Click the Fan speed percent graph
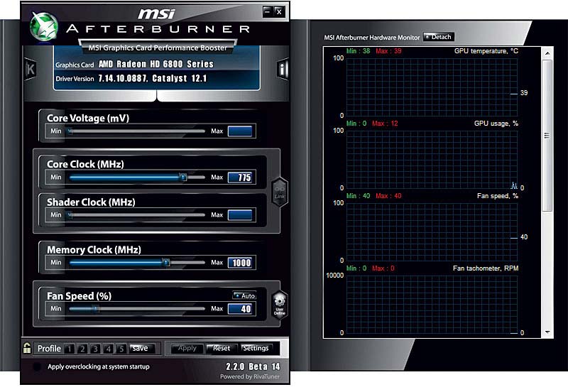568x392 pixels. click(x=432, y=232)
